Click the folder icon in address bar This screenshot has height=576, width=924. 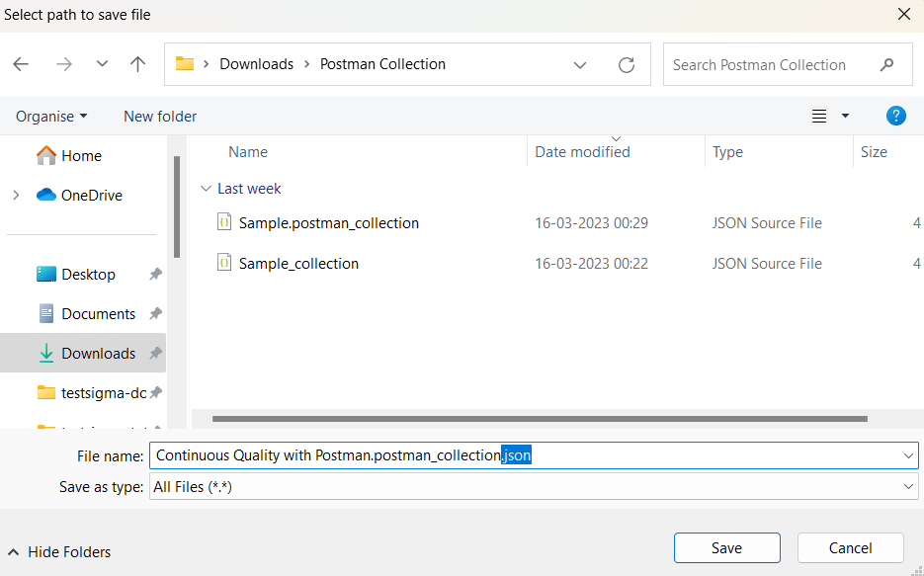point(185,63)
